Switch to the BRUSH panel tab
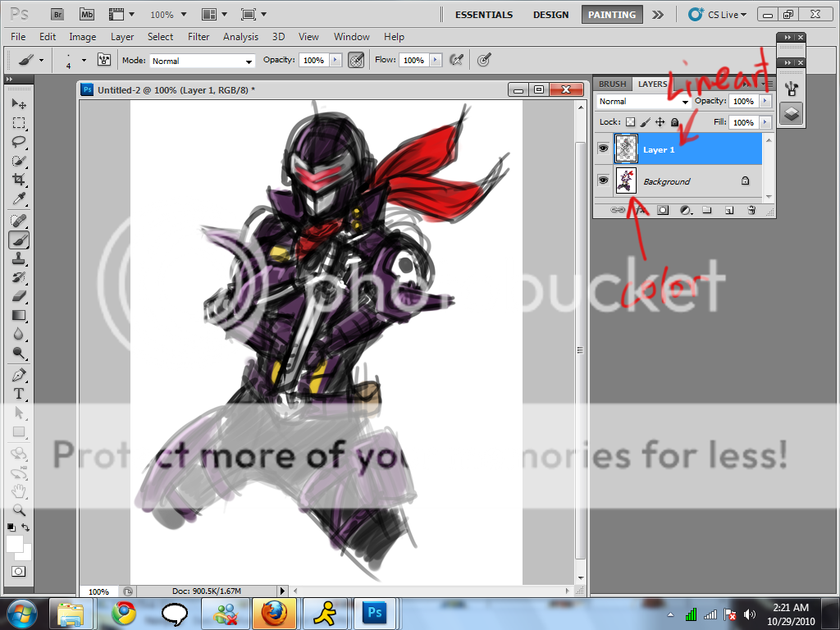This screenshot has height=630, width=840. [612, 84]
